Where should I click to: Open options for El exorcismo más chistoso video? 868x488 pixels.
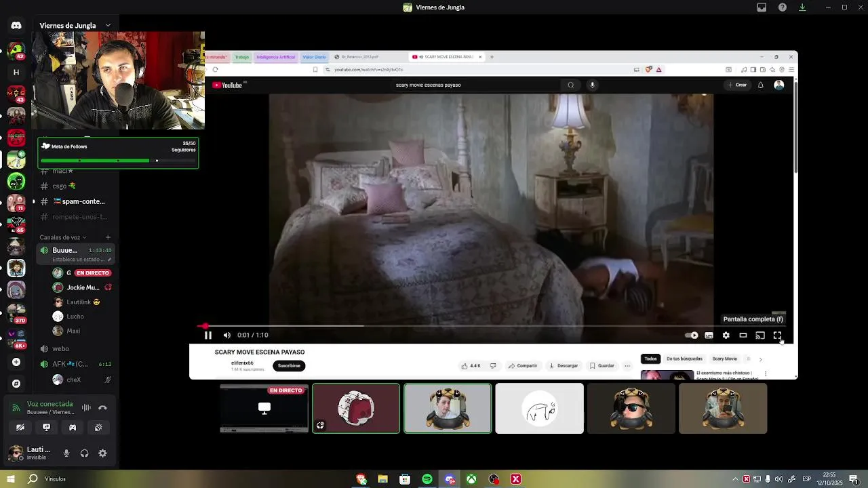click(x=766, y=373)
